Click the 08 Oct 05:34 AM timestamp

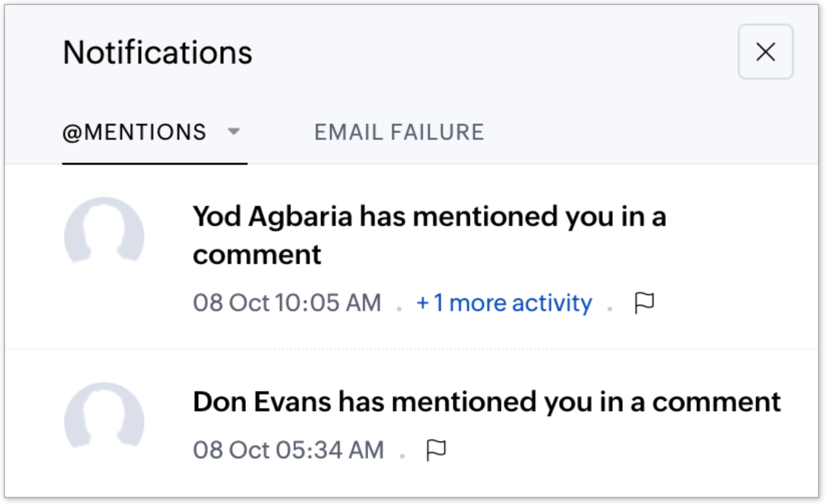coord(288,450)
